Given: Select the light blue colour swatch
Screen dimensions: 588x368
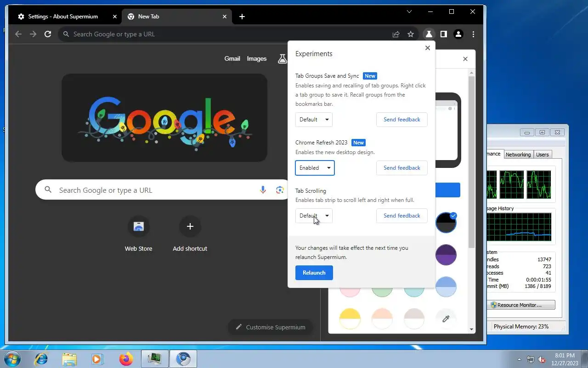Looking at the screenshot, I should coord(446,287).
